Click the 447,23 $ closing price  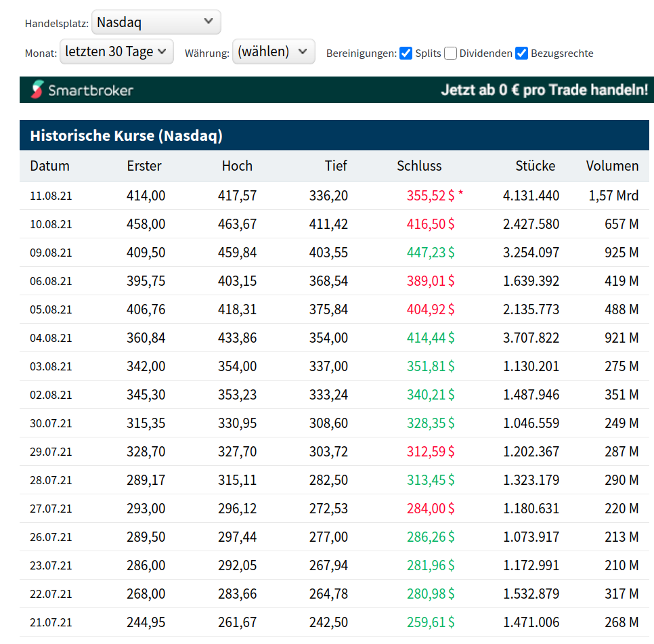pos(431,253)
